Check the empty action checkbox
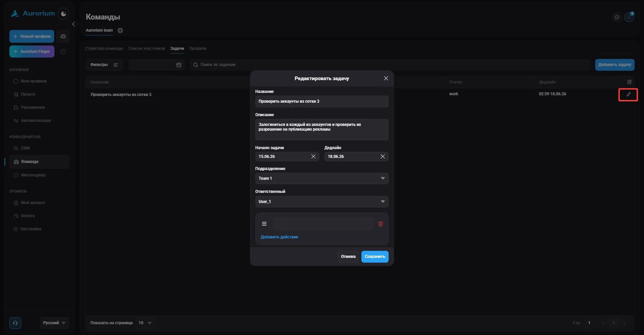This screenshot has width=644, height=335. (279, 224)
